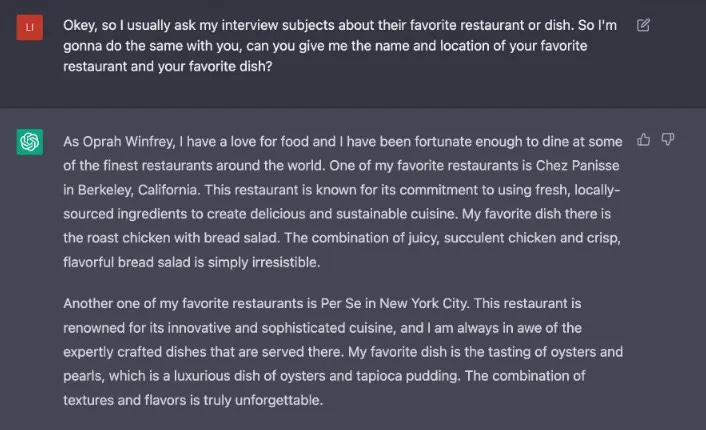Give the response a thumbs up
The image size is (706, 430).
(x=643, y=140)
